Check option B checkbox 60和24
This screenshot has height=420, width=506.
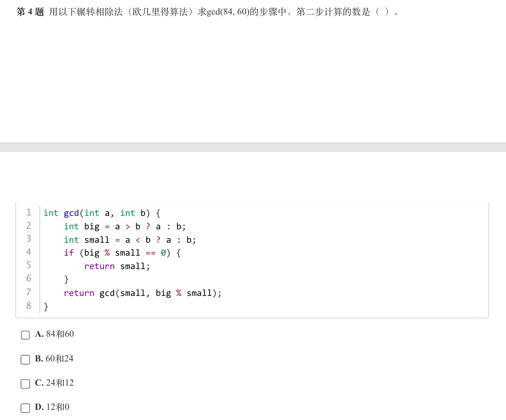click(25, 359)
